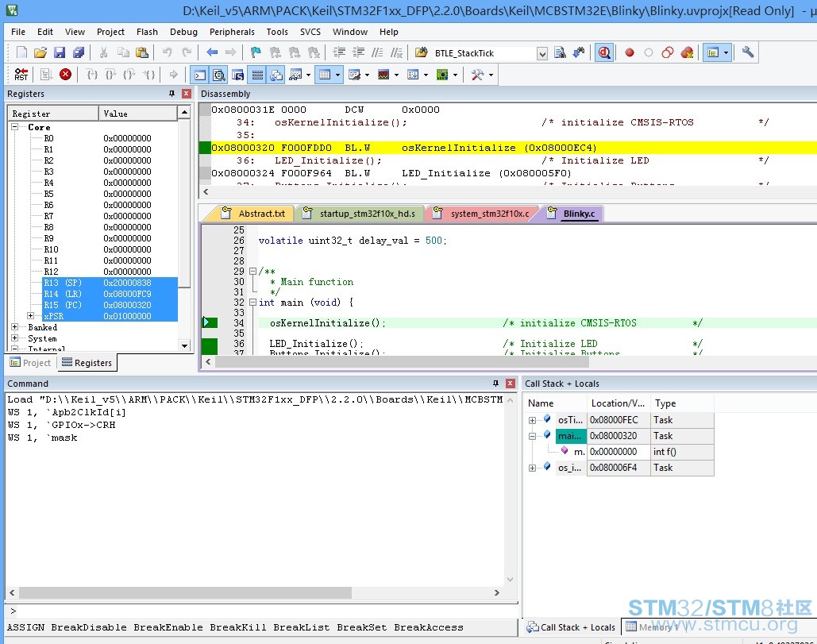Select the Memory 1 tab

[x=653, y=627]
